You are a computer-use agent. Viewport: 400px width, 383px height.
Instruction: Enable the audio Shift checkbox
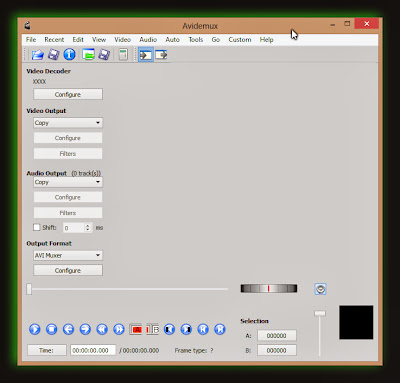(37, 227)
